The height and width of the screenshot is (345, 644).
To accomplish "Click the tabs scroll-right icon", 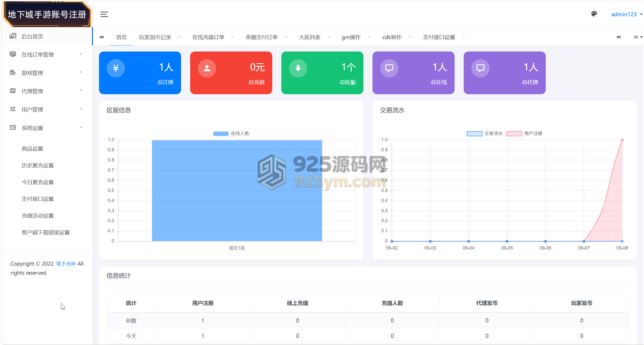I will [x=619, y=37].
